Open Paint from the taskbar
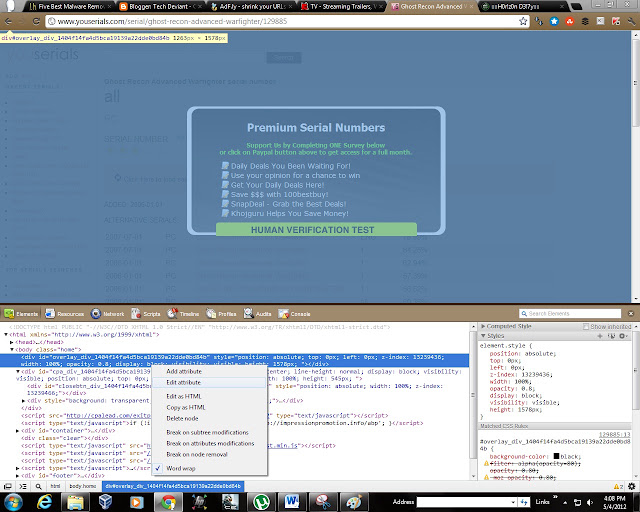 (353, 502)
